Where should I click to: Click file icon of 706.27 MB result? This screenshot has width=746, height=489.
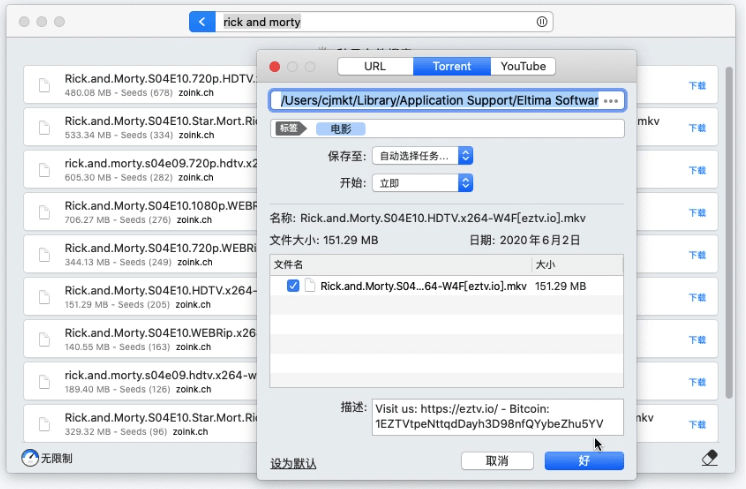(44, 212)
